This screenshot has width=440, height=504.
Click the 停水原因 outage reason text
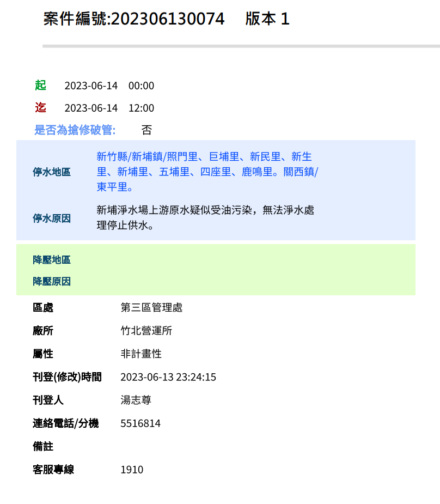coord(205,217)
